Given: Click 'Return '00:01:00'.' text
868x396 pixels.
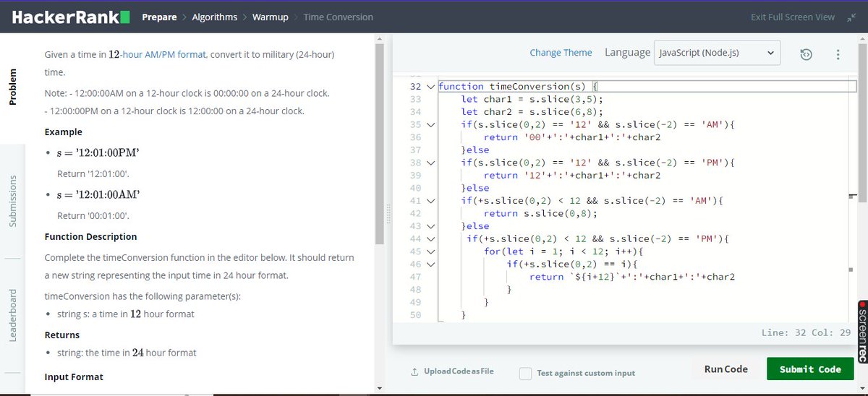Looking at the screenshot, I should coord(93,216).
